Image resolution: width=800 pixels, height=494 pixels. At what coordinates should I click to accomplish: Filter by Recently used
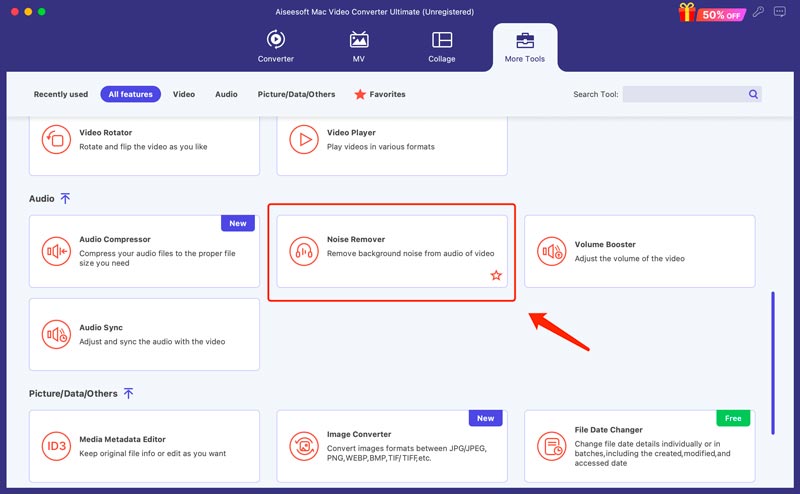pyautogui.click(x=61, y=94)
